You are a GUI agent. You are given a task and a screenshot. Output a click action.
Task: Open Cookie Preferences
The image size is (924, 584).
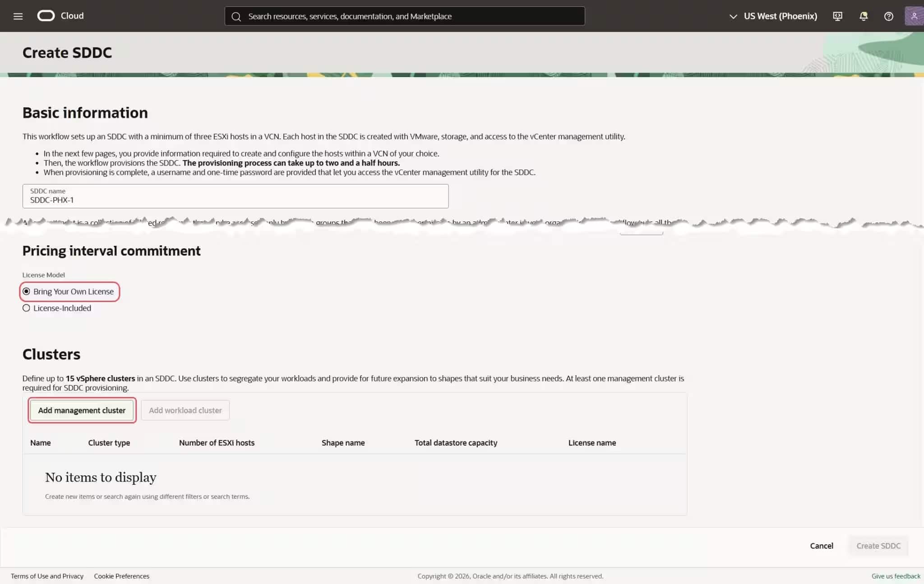121,575
